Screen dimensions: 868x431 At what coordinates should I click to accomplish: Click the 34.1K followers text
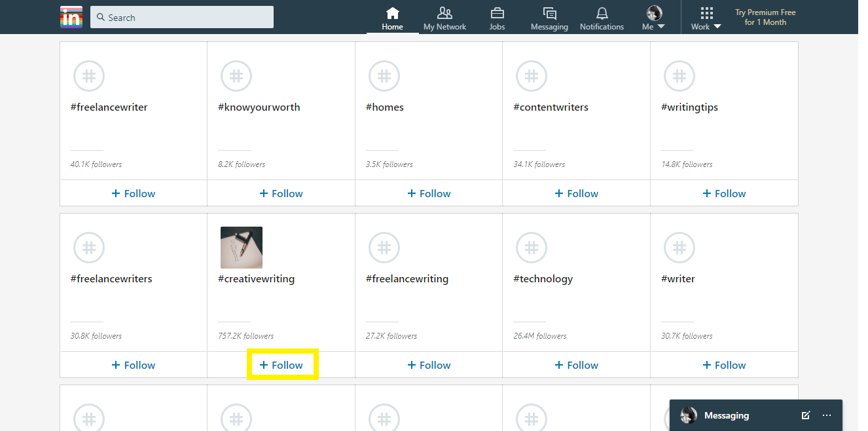click(x=539, y=164)
